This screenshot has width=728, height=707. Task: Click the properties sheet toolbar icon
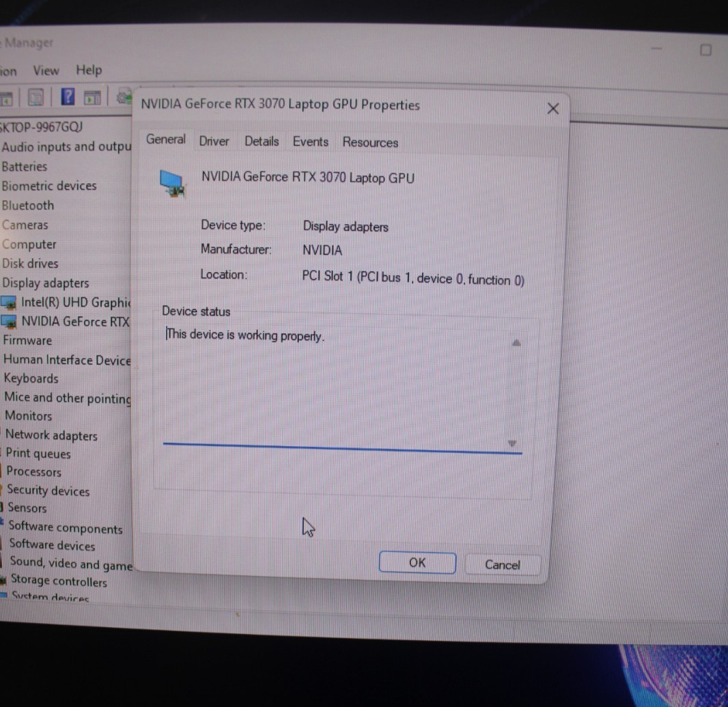tap(36, 97)
